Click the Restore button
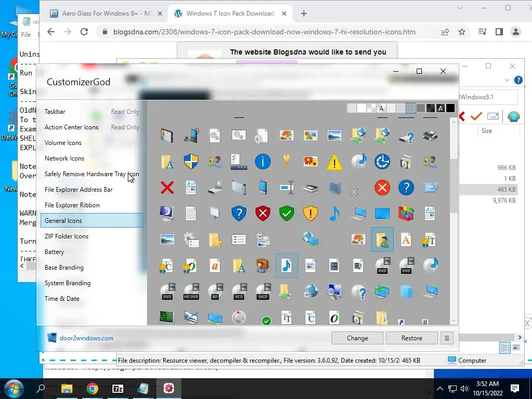 [x=412, y=338]
